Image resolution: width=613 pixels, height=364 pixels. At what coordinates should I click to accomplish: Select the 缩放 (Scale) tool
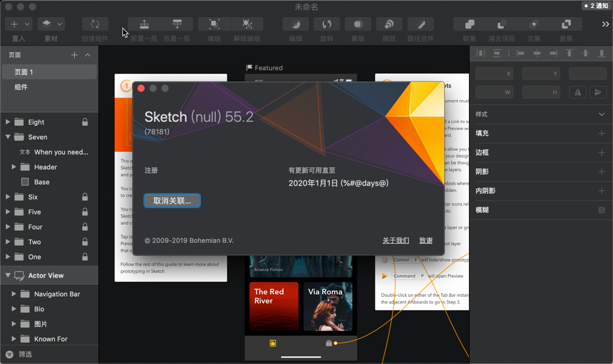pos(389,24)
